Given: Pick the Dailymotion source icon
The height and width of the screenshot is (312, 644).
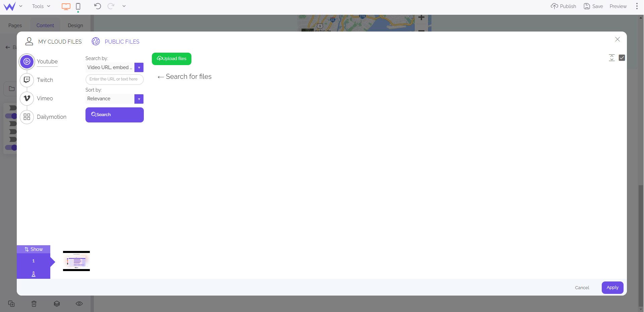Looking at the screenshot, I should pos(27,117).
